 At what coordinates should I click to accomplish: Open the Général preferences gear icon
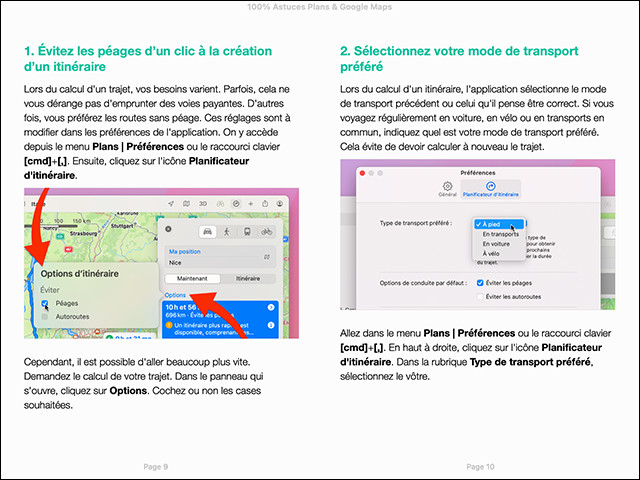pos(446,186)
